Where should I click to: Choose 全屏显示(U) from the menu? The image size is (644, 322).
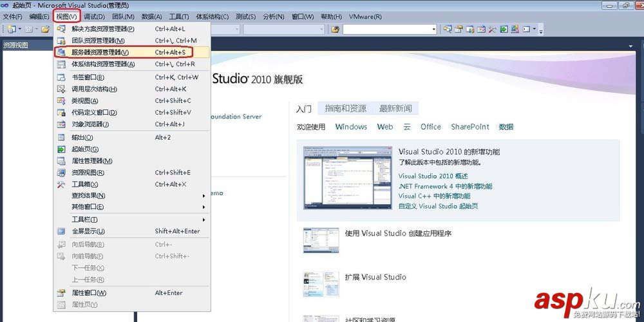tap(132, 231)
